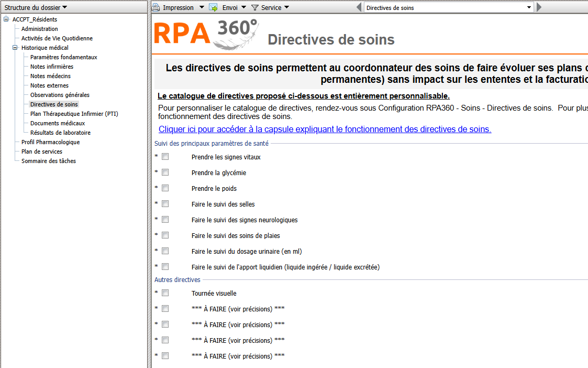588x368 pixels.
Task: Click the Autres directives section label
Action: [177, 280]
